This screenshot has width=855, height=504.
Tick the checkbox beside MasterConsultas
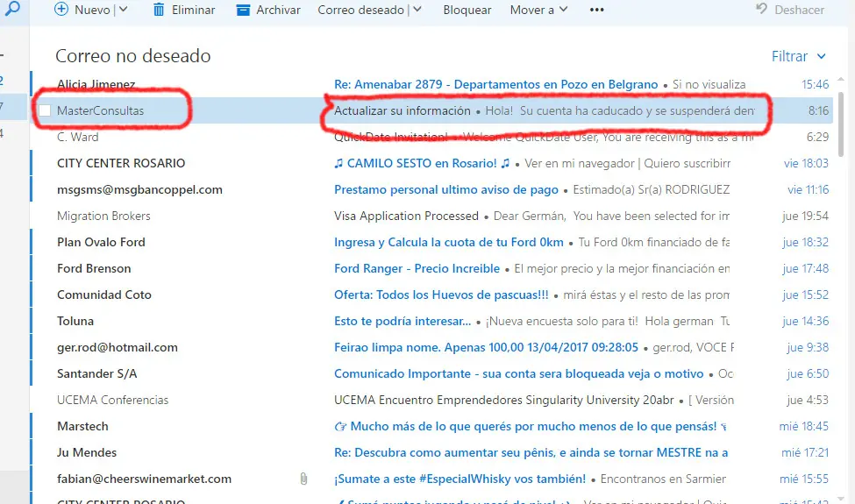[x=45, y=110]
